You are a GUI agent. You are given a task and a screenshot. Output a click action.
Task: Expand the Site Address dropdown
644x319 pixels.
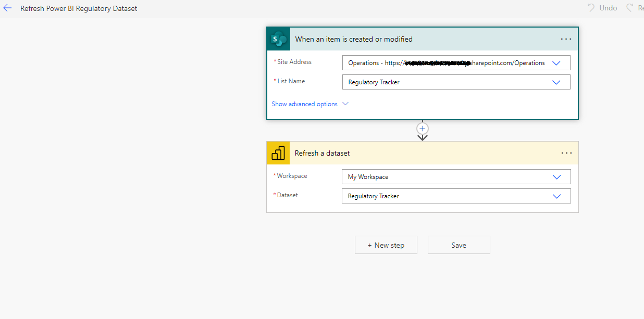tap(556, 63)
